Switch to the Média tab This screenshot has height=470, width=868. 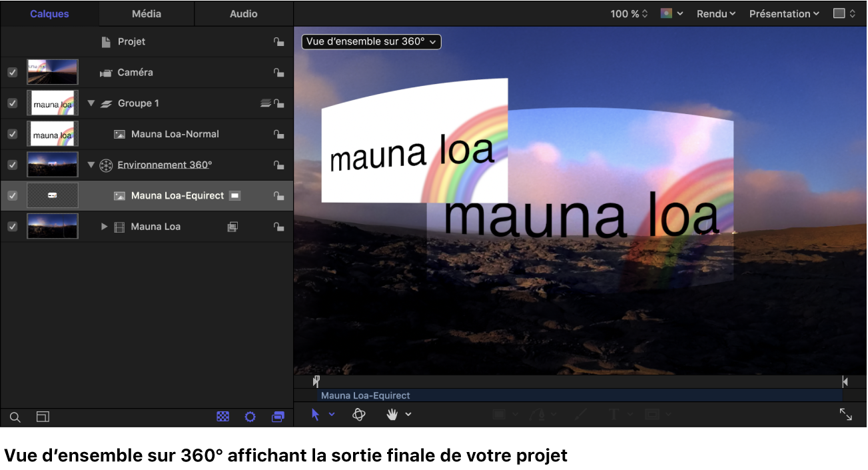tap(146, 13)
